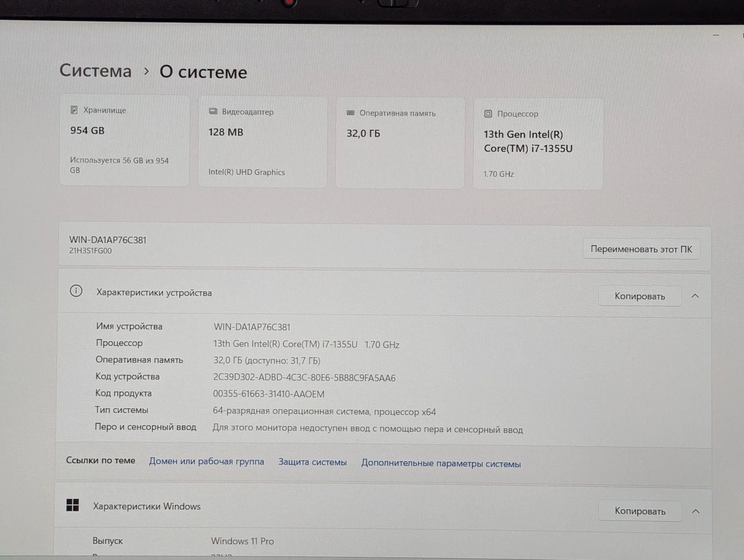Viewport: 744px width, 560px height.
Task: Click model number 21H3S1FG00
Action: click(x=90, y=251)
